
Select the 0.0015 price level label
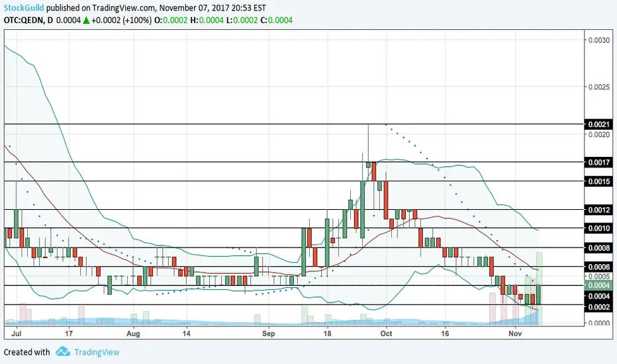tap(599, 181)
